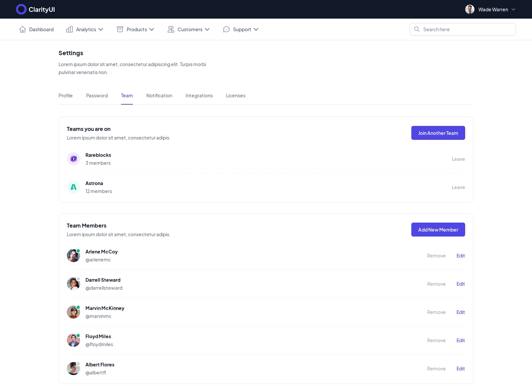
Task: Click the Astrona team logo
Action: [73, 187]
